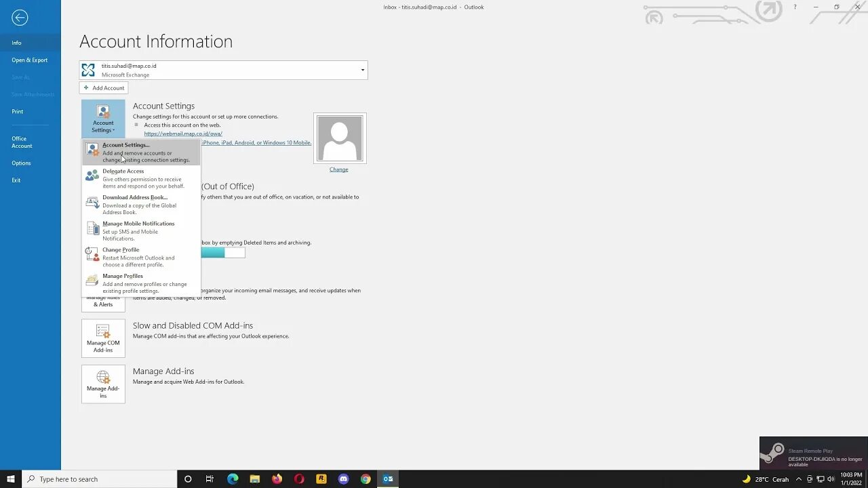Click the help question mark icon

(795, 7)
